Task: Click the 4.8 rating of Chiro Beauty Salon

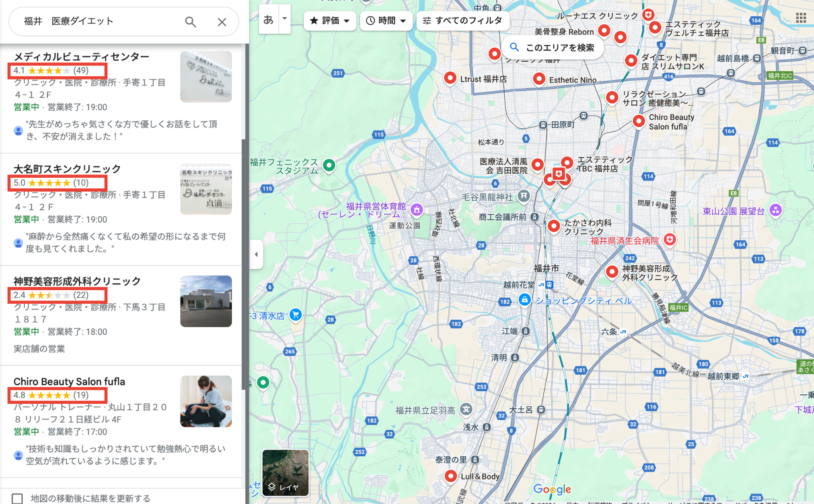Action: coord(19,395)
